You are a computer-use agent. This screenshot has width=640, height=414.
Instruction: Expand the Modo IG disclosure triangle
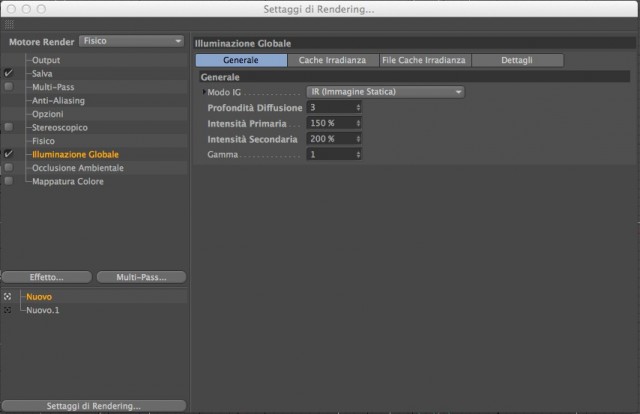tap(204, 92)
